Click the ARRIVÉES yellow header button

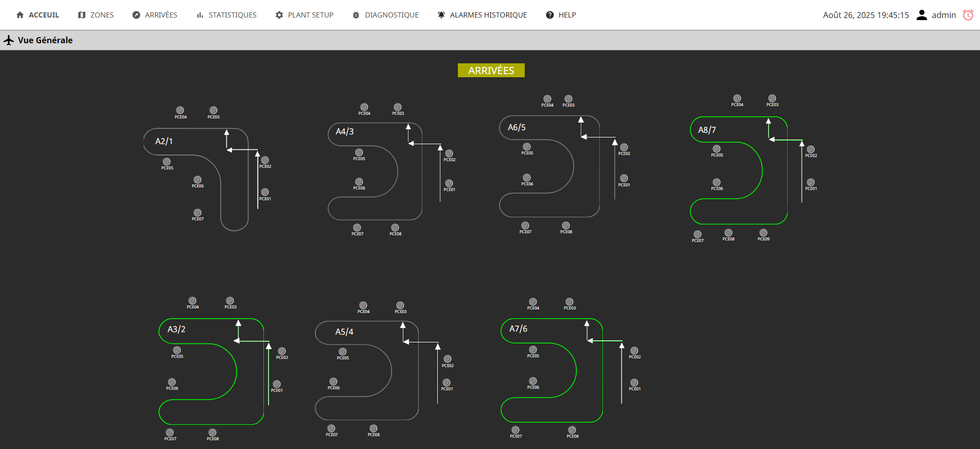pyautogui.click(x=491, y=71)
